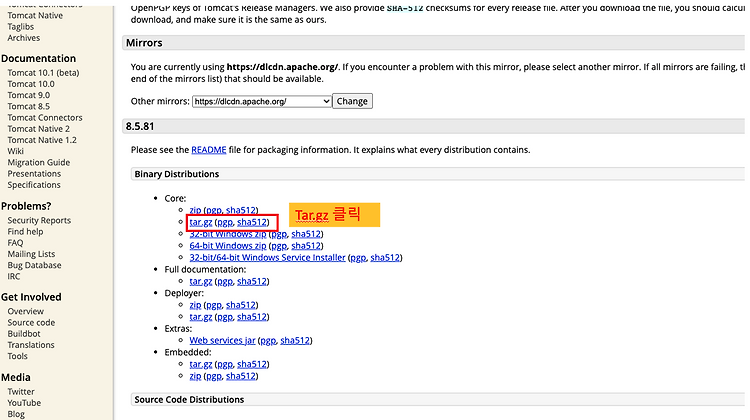This screenshot has height=420, width=750.
Task: Download the Deployer zip
Action: point(195,305)
